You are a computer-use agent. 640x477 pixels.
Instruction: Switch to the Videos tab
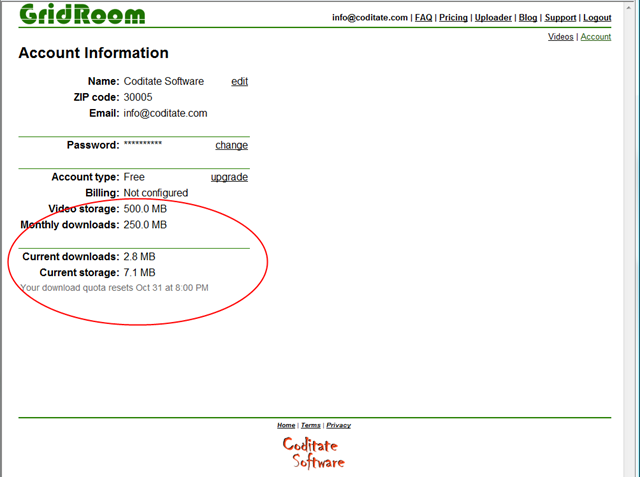click(560, 37)
